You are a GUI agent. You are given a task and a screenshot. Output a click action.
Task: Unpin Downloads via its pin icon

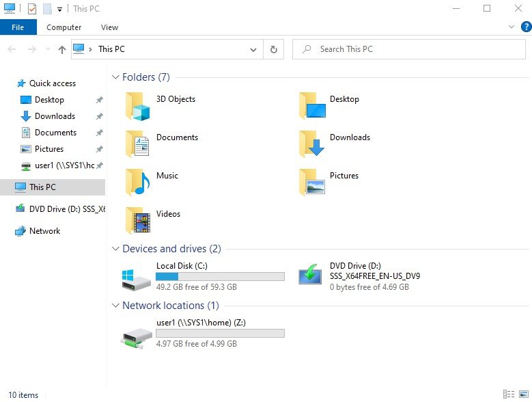pyautogui.click(x=99, y=116)
